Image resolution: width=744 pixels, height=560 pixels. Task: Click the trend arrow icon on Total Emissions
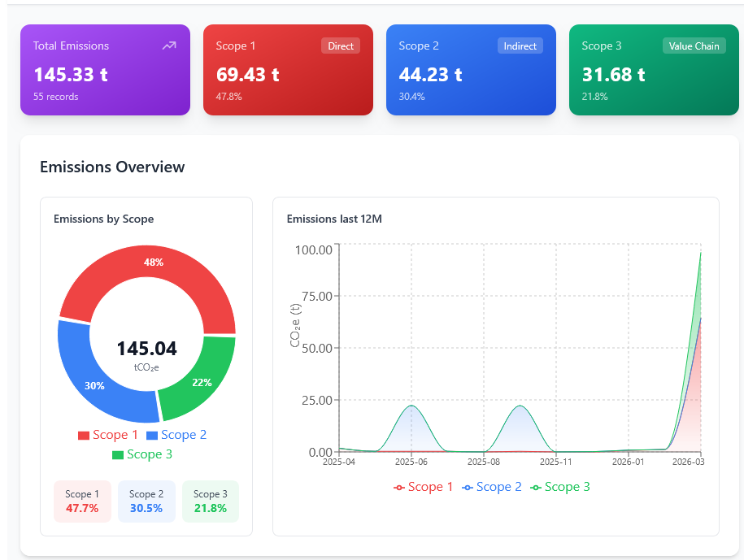click(x=169, y=46)
